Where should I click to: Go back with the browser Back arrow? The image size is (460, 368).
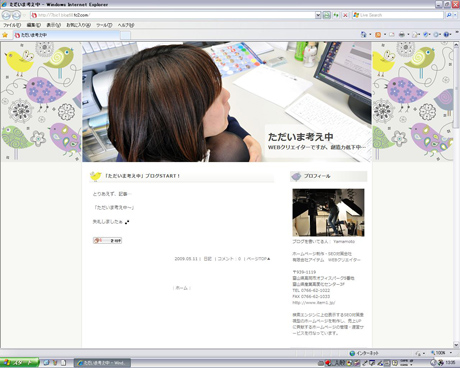6,15
